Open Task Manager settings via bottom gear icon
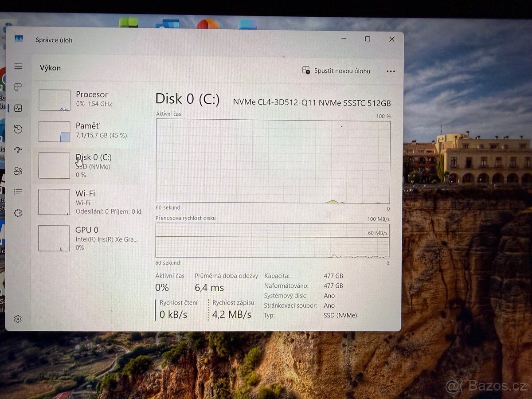 click(18, 318)
